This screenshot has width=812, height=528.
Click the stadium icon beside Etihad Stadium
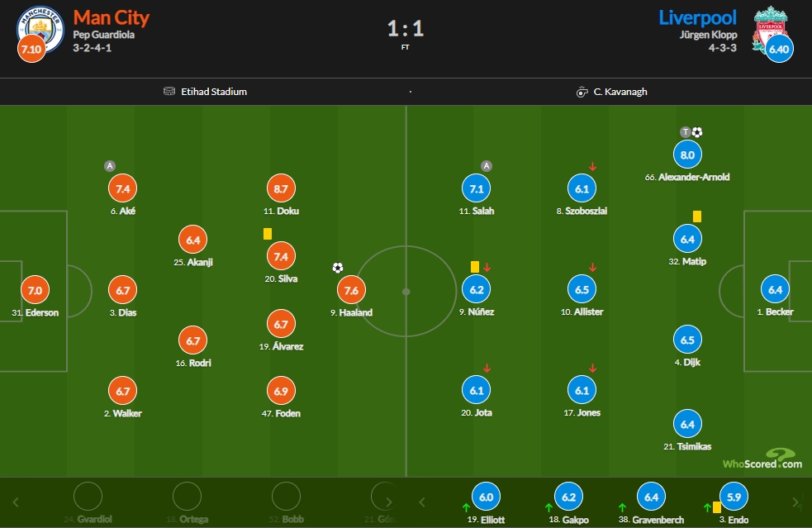(169, 91)
